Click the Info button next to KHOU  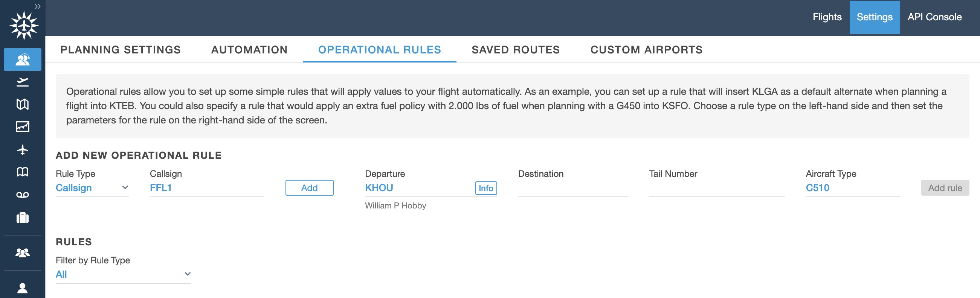pos(485,188)
